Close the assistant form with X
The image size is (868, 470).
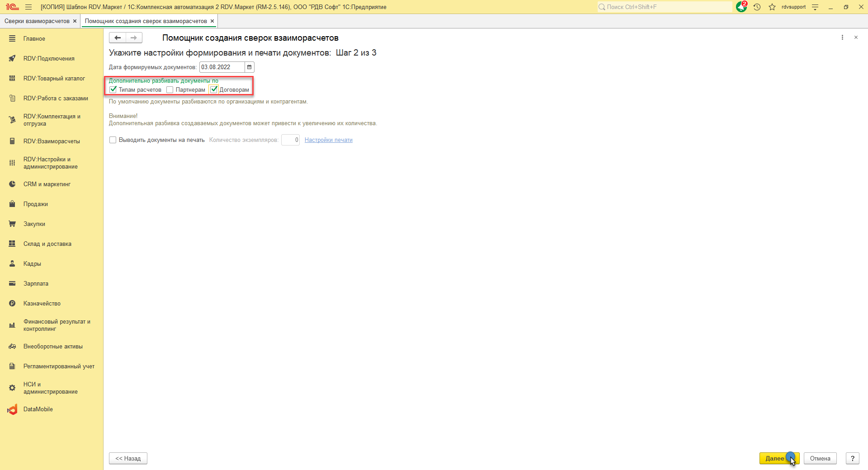coord(856,38)
